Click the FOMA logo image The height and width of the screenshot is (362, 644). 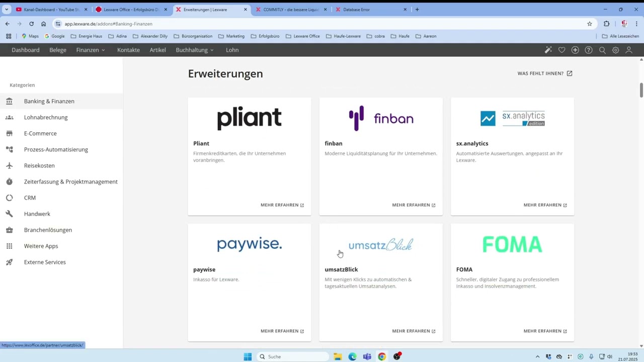tap(512, 244)
